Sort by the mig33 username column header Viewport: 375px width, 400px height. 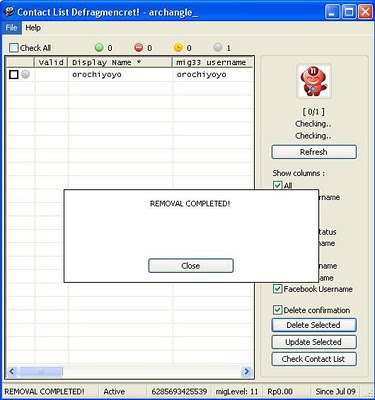pyautogui.click(x=213, y=62)
